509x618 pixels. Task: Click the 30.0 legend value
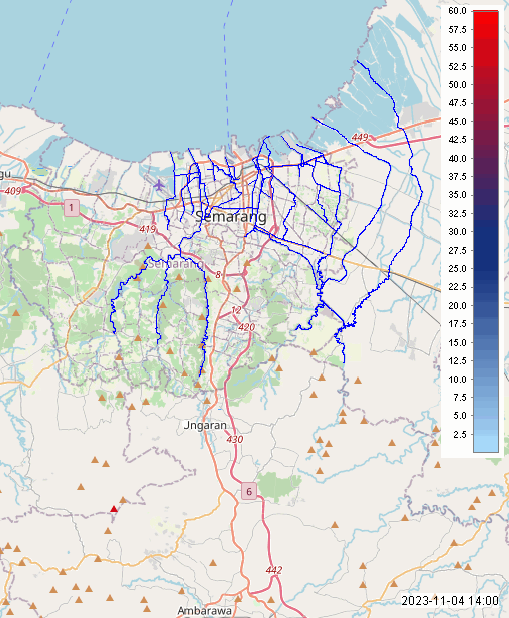click(x=457, y=232)
